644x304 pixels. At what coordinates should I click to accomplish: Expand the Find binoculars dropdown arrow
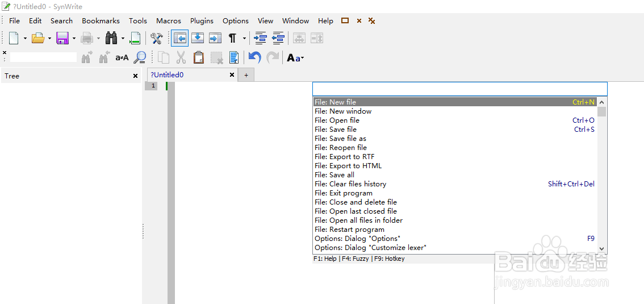[x=123, y=39]
